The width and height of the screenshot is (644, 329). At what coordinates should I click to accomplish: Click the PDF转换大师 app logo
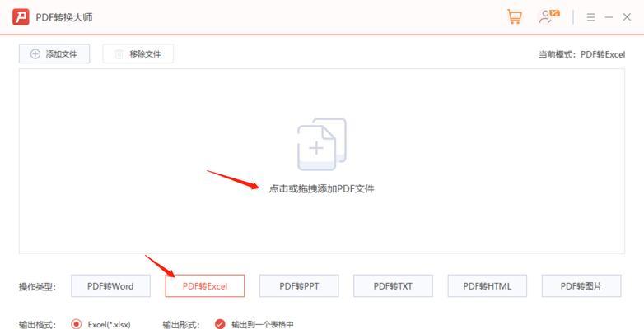pyautogui.click(x=21, y=17)
